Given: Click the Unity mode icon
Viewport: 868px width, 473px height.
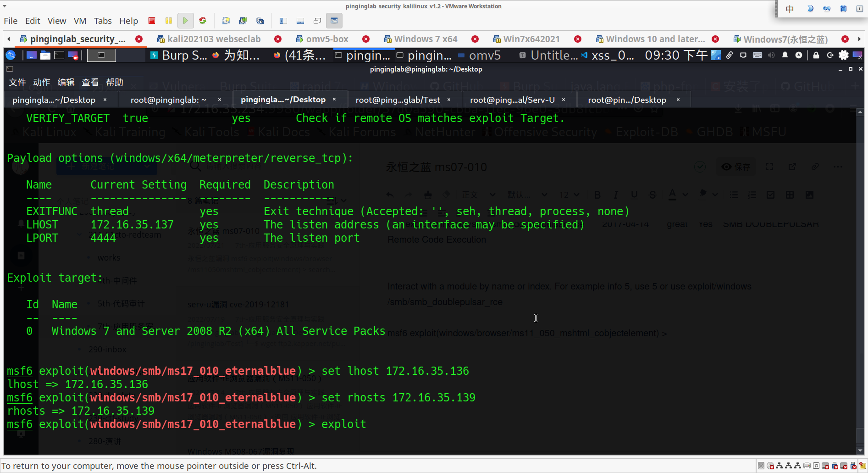Looking at the screenshot, I should coord(317,21).
